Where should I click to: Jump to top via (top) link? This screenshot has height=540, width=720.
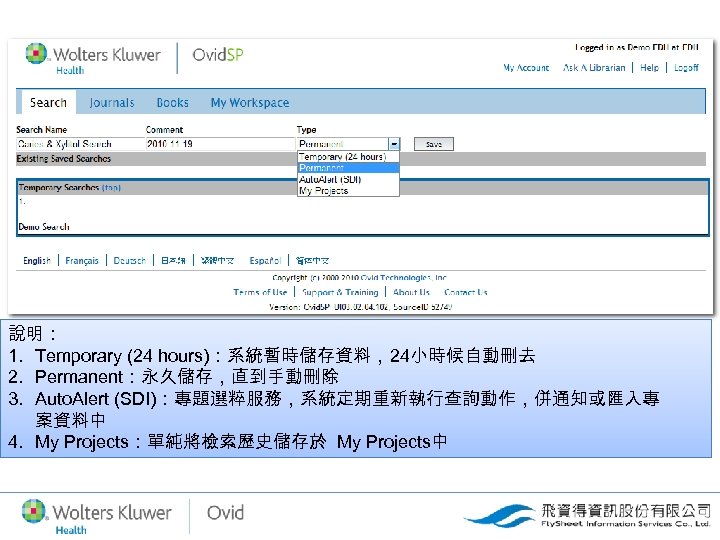tap(111, 188)
